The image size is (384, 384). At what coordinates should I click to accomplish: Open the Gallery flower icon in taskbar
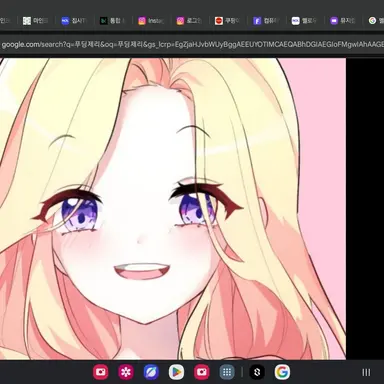(x=126, y=372)
